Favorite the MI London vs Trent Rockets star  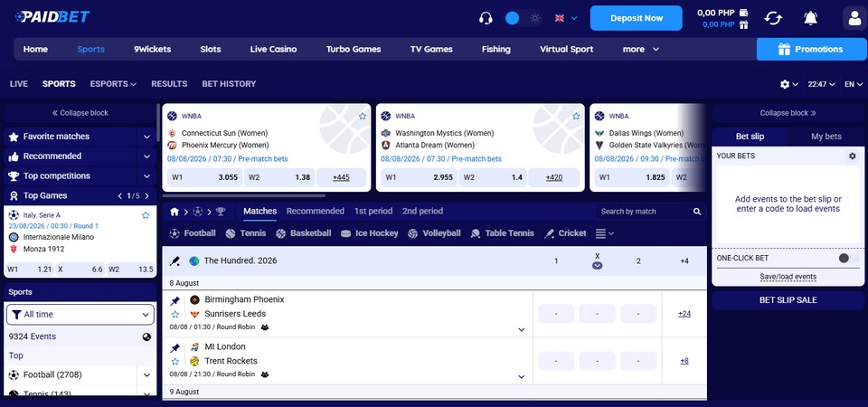(x=175, y=362)
